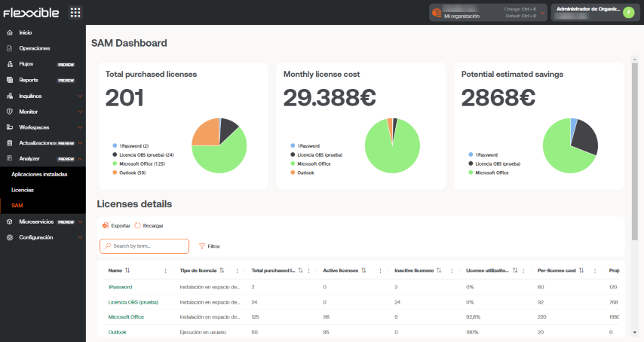Click the Exportar button
644x342 pixels.
[x=116, y=225]
